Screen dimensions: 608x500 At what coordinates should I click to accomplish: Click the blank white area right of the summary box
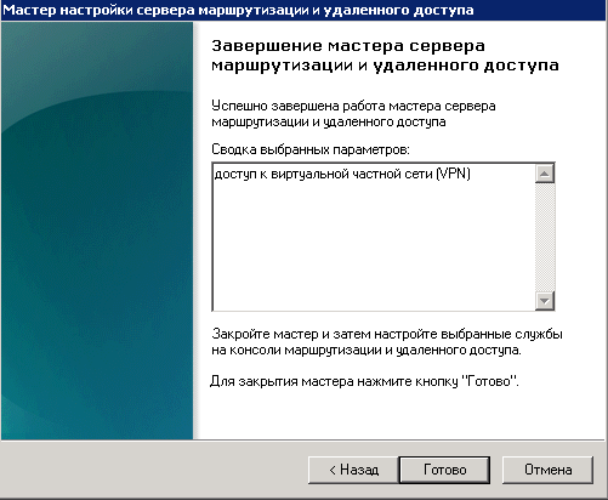[x=580, y=240]
